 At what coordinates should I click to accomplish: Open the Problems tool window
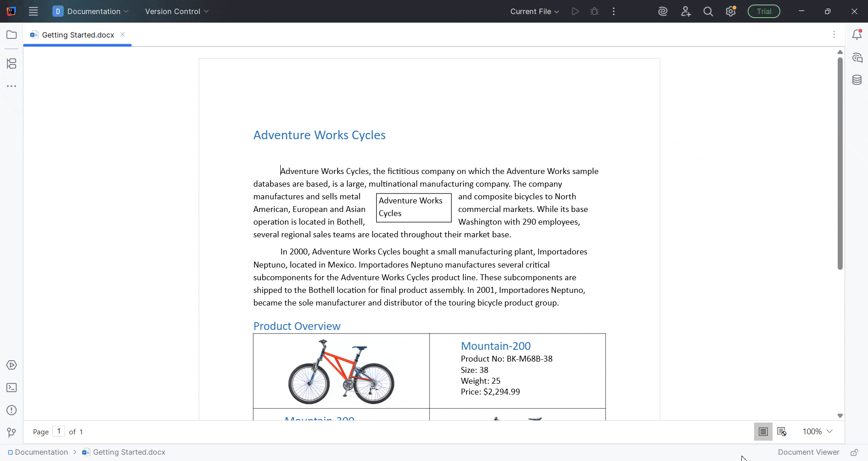(x=12, y=410)
